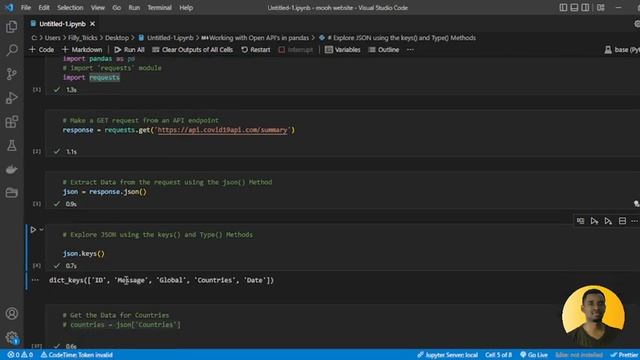Click errors and warnings status bar item
Viewport: 640px width, 360px height.
pyautogui.click(x=20, y=355)
